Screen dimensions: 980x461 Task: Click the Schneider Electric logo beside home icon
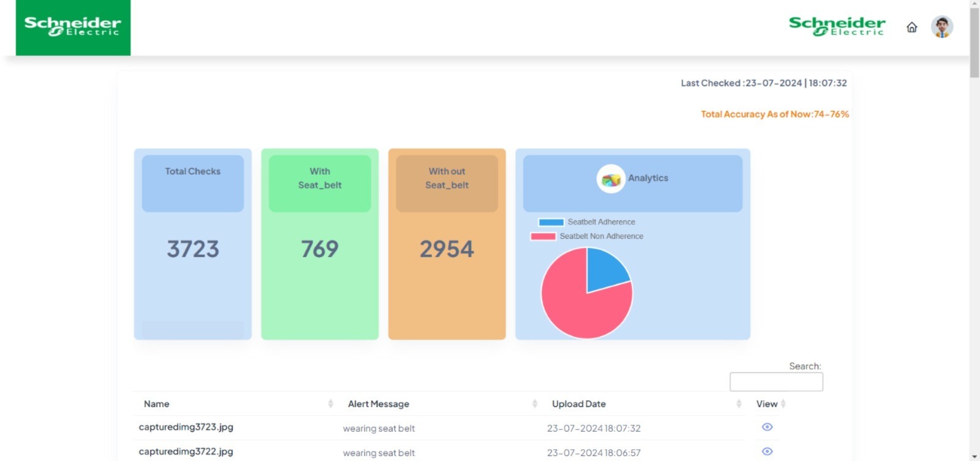(837, 26)
